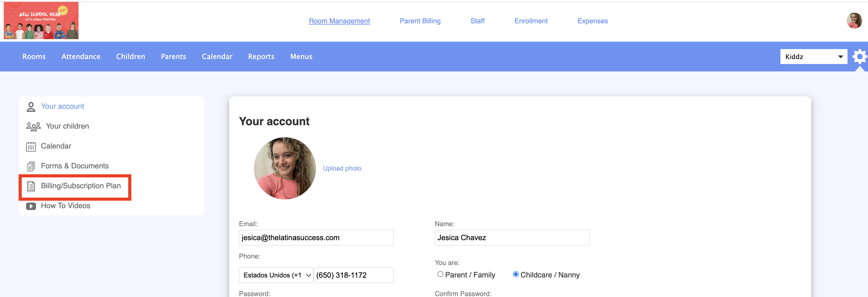Image resolution: width=868 pixels, height=297 pixels.
Task: Open the Rooms tab
Action: point(34,57)
